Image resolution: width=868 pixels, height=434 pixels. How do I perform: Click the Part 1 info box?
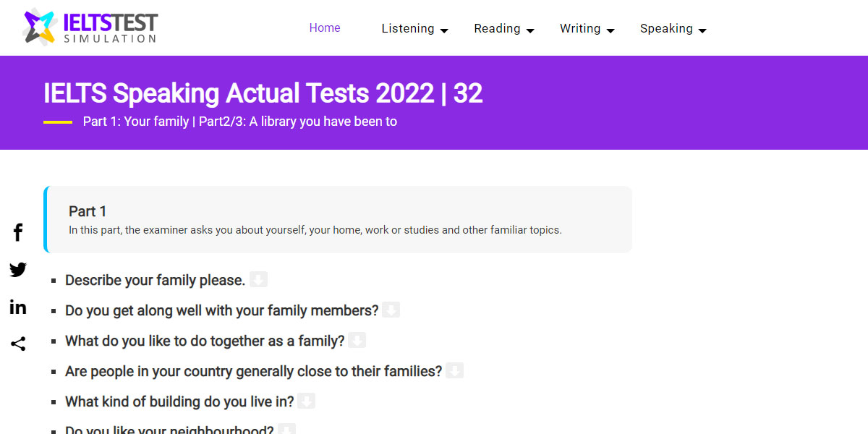coord(338,220)
